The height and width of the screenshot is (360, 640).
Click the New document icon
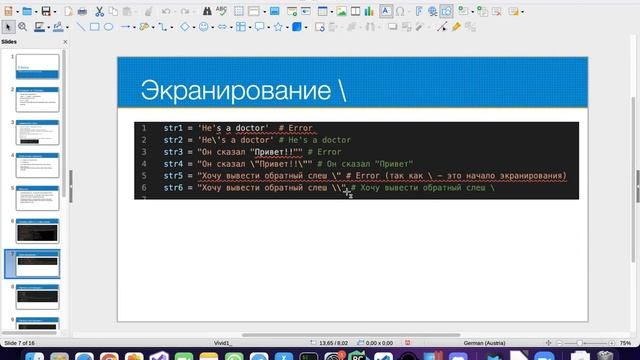[x=8, y=11]
